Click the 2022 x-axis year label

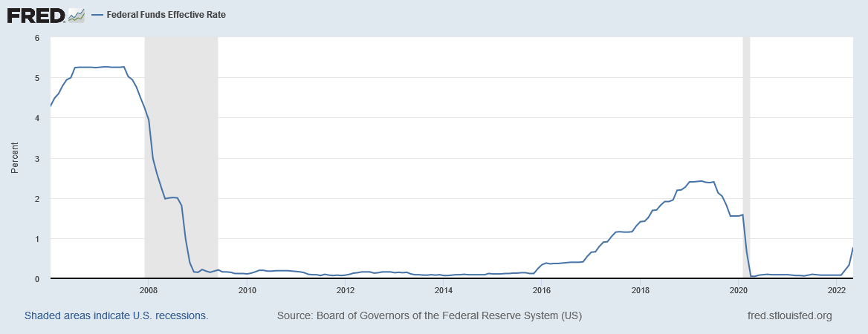pyautogui.click(x=838, y=289)
